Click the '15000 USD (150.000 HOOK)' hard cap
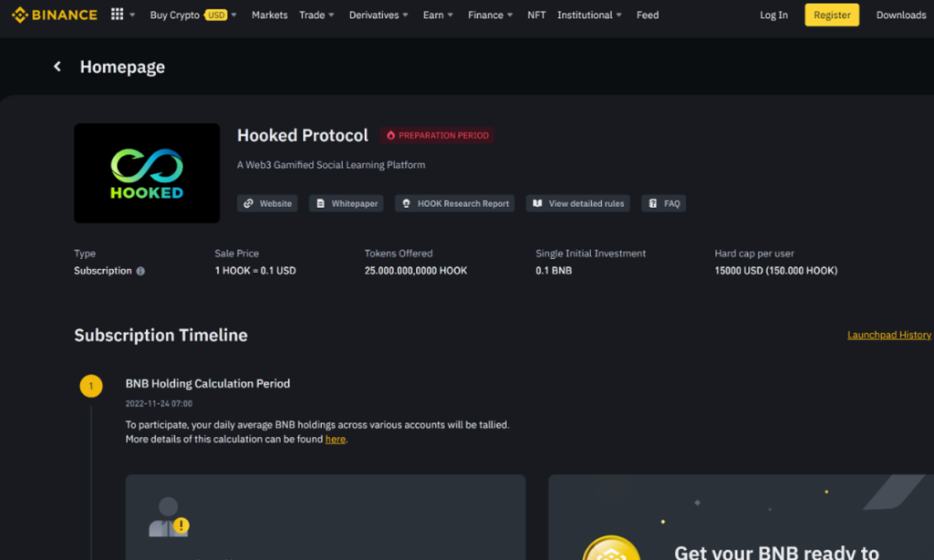934x560 pixels. click(775, 271)
